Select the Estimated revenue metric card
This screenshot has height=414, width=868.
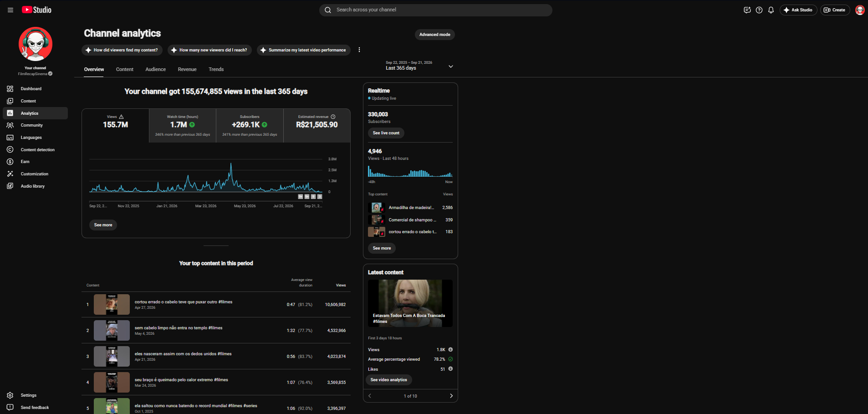(x=317, y=125)
